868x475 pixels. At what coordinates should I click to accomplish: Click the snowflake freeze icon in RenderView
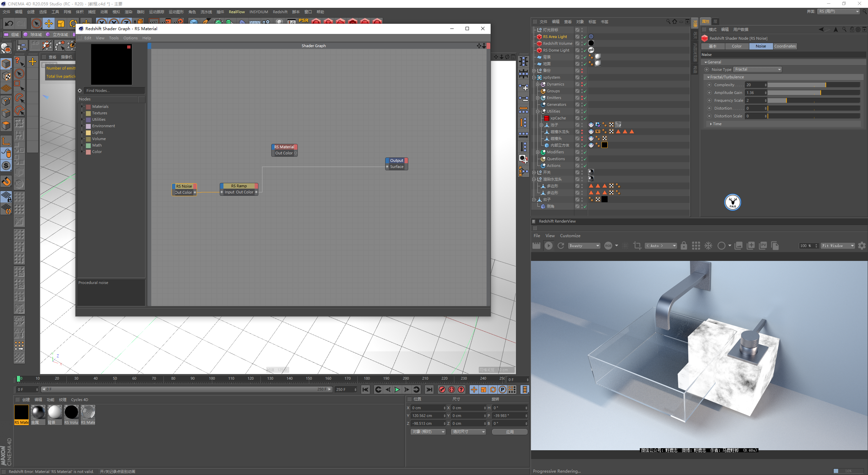(708, 246)
